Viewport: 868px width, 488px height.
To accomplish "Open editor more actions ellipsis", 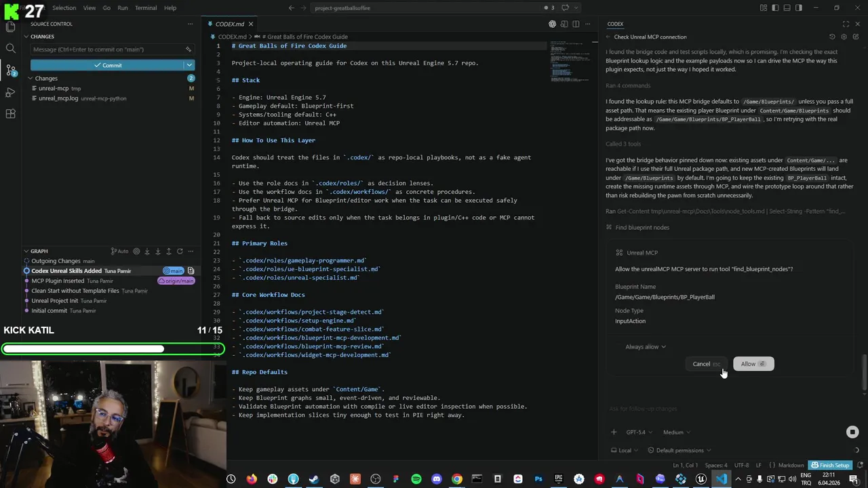I will point(587,24).
